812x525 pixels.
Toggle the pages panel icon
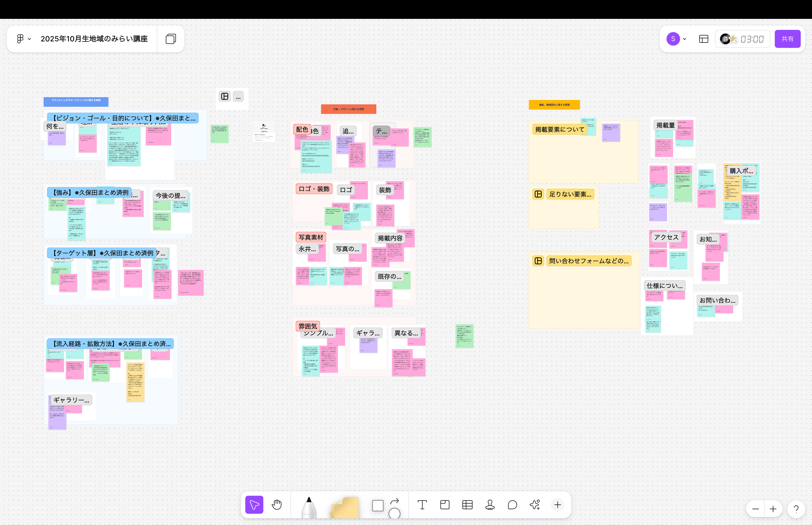coord(171,39)
